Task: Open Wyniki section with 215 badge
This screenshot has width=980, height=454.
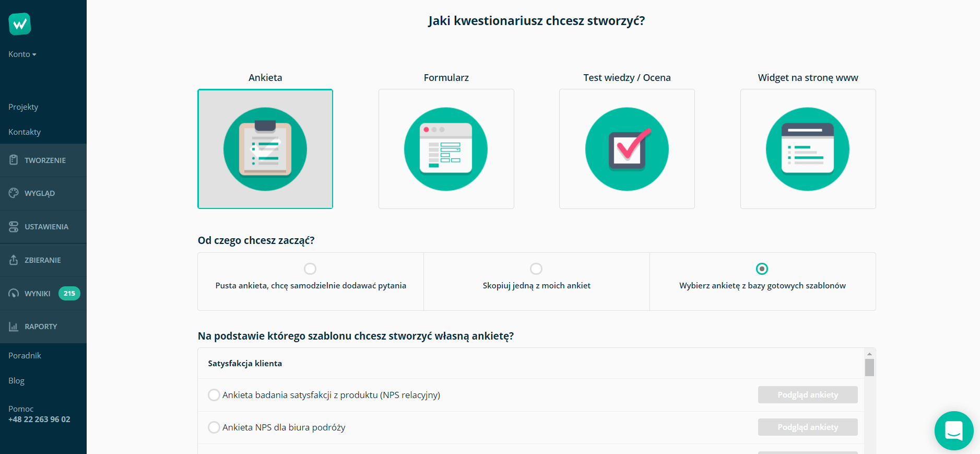Action: pyautogui.click(x=43, y=293)
